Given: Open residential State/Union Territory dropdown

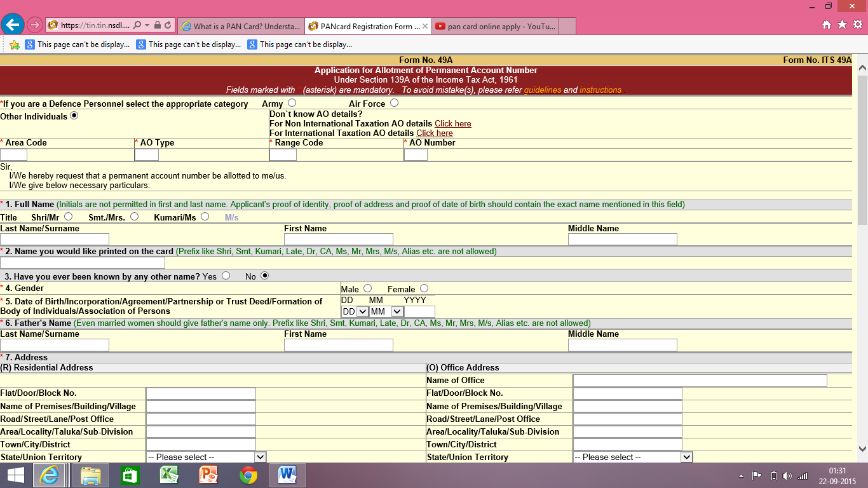Looking at the screenshot, I should [x=206, y=457].
